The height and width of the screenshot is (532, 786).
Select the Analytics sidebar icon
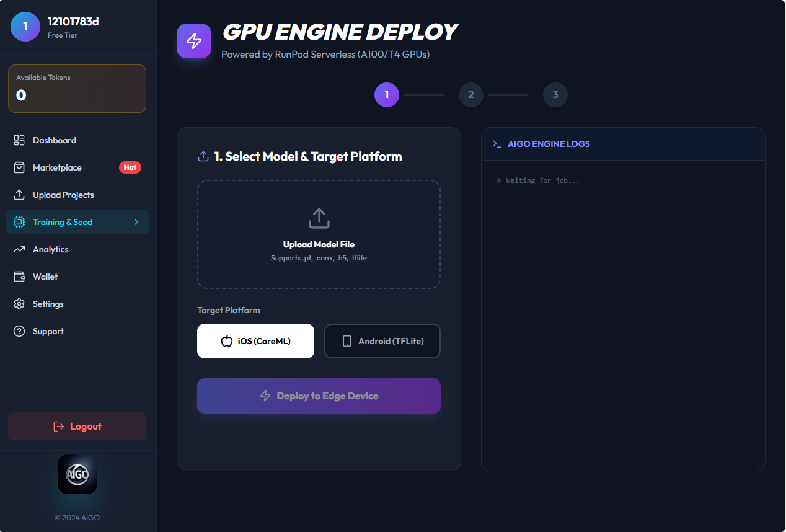point(19,249)
